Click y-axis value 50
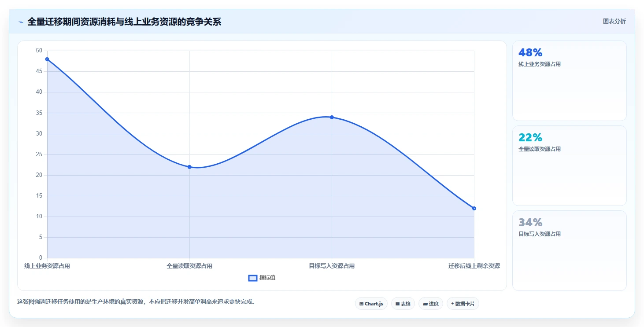644x327 pixels. 39,51
